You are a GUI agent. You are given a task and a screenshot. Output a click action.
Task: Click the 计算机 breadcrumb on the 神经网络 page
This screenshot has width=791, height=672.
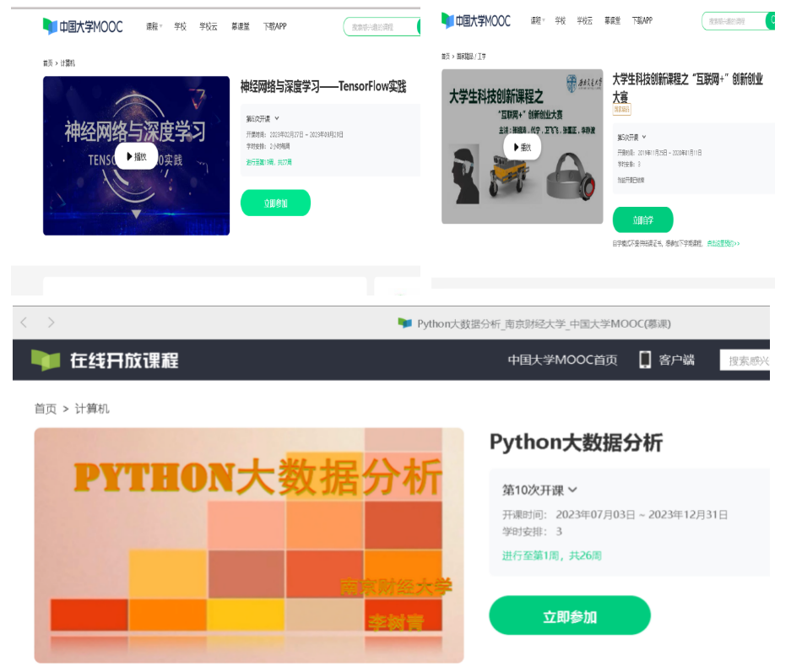click(x=68, y=63)
